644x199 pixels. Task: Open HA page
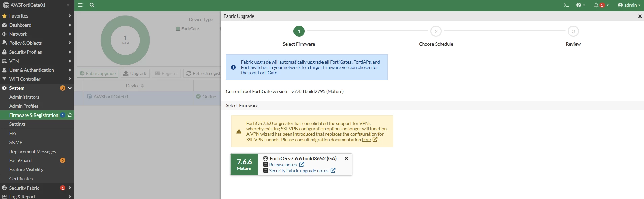[x=37, y=133]
